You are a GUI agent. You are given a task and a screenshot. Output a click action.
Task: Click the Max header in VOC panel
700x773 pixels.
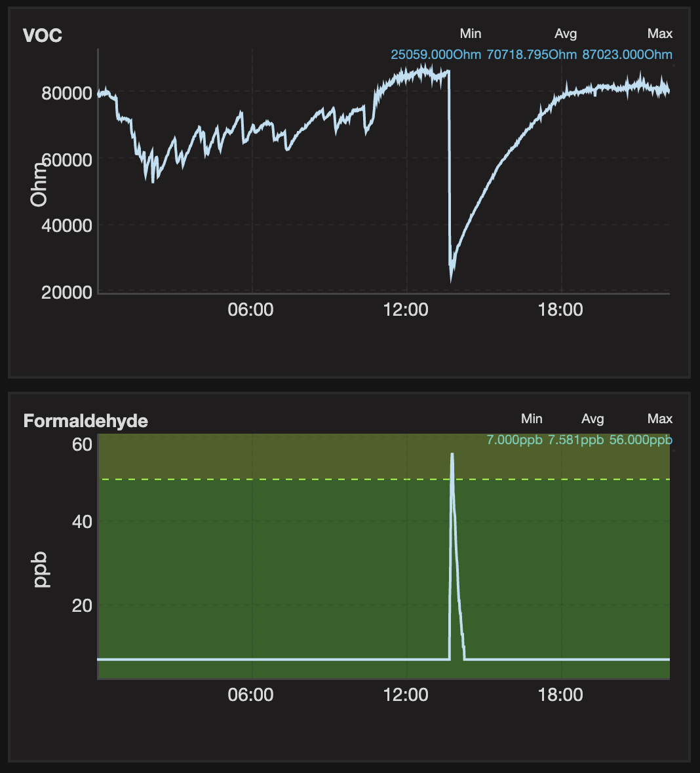659,33
